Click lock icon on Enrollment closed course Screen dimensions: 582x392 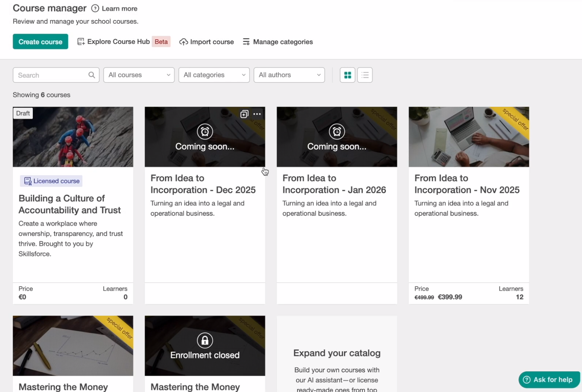coord(205,340)
